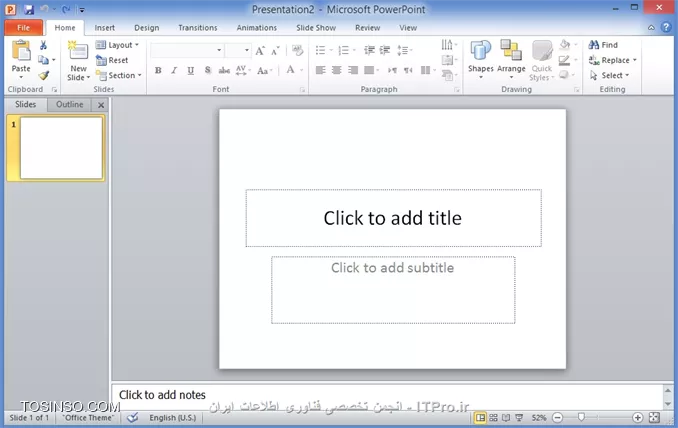678x428 pixels.
Task: Click the subtitle placeholder
Action: click(x=393, y=290)
